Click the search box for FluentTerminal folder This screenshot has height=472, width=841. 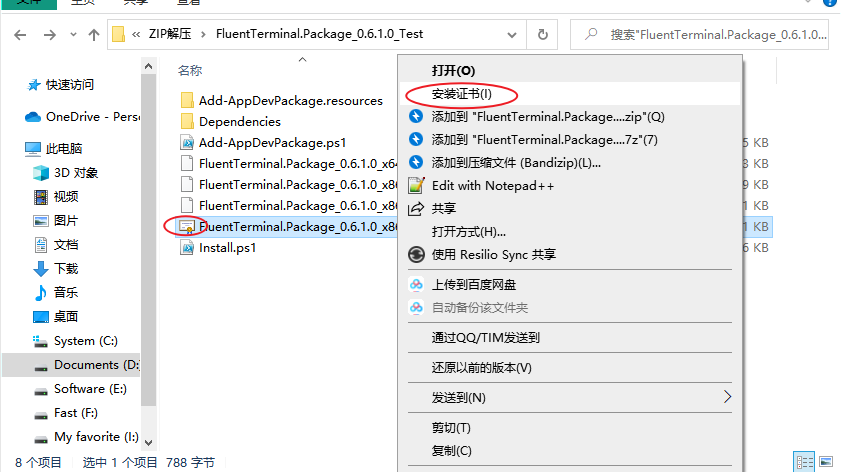coord(699,35)
